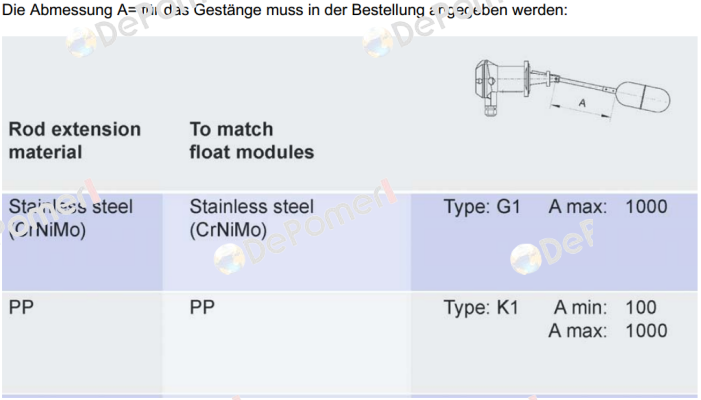Select the 'To match float modules' header
This screenshot has width=701, height=400.
252,140
